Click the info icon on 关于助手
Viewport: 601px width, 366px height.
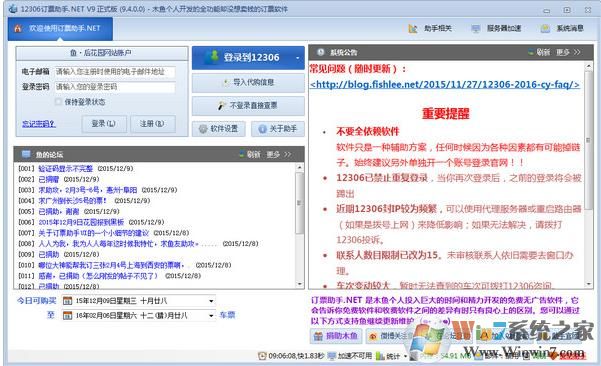tap(263, 129)
